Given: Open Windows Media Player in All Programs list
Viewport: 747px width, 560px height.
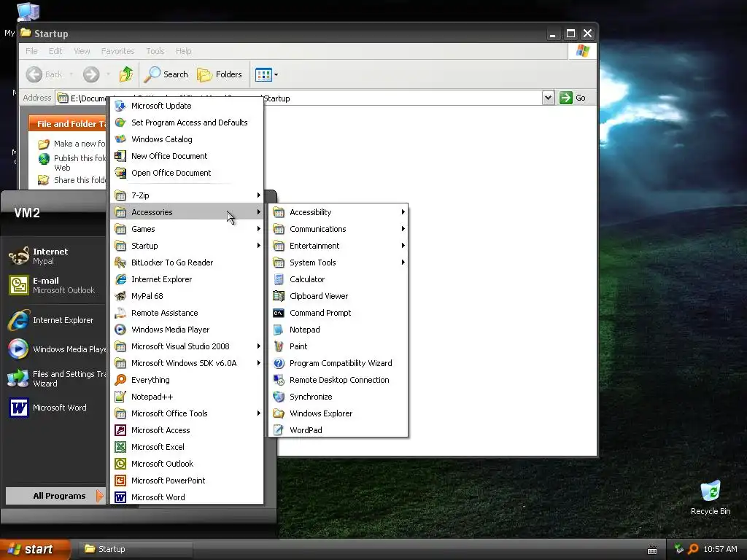Looking at the screenshot, I should point(187,330).
